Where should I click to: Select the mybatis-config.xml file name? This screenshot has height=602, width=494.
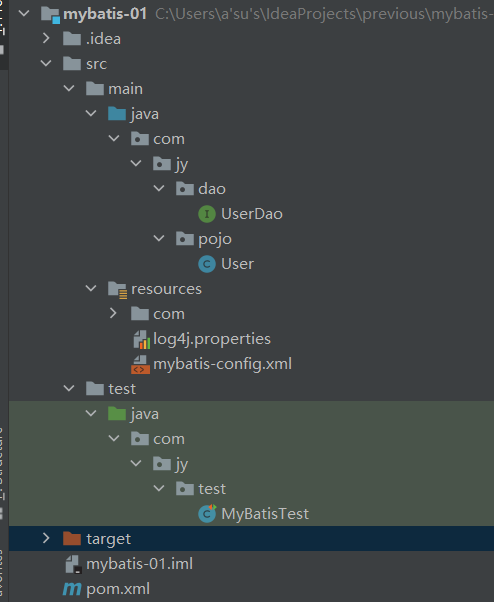tap(223, 364)
